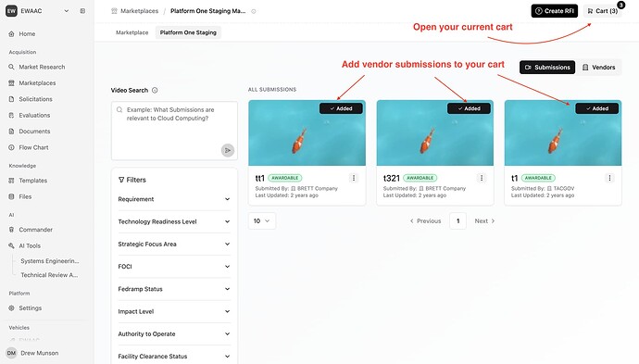Click the Filters funnel icon
The height and width of the screenshot is (364, 639).
pyautogui.click(x=121, y=180)
